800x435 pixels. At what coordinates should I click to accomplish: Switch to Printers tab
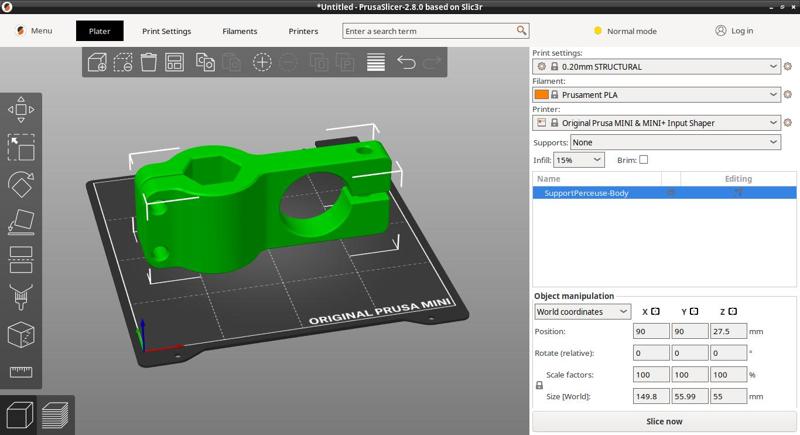click(303, 31)
